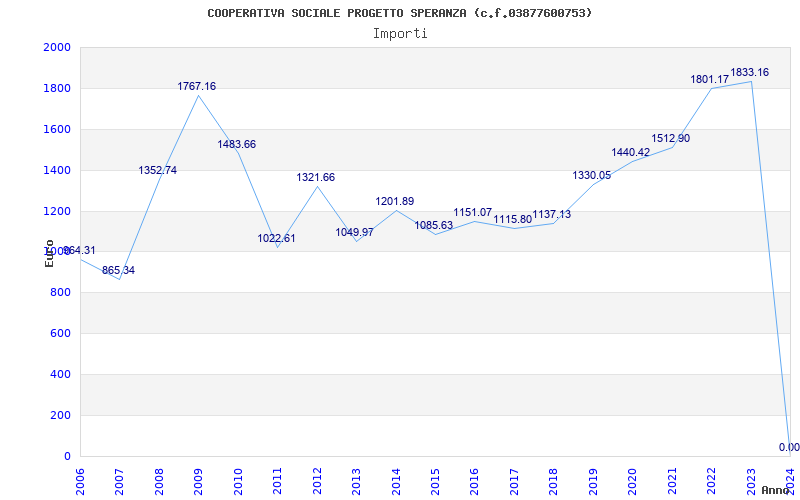Image resolution: width=800 pixels, height=500 pixels.
Task: Click the Importi subtitle
Action: point(400,34)
